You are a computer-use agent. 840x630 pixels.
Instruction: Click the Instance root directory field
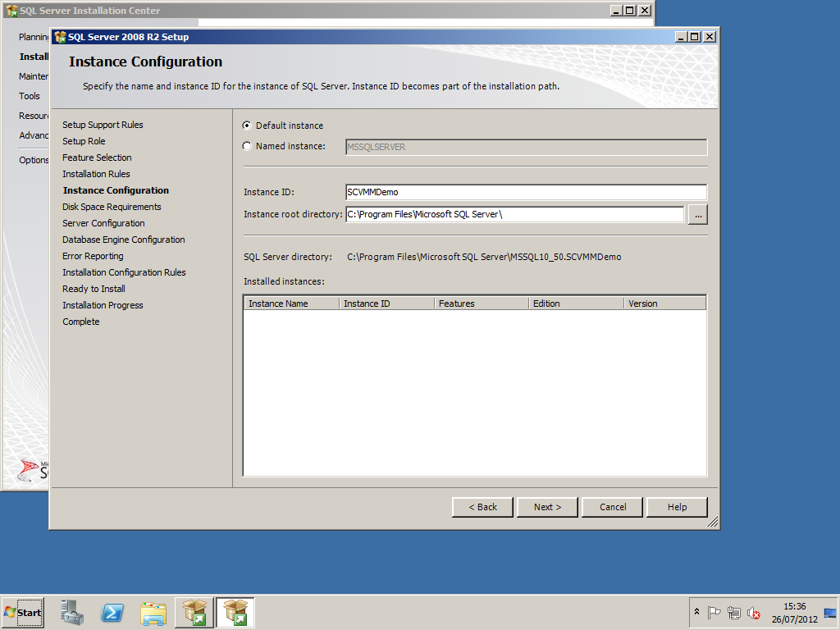(515, 214)
